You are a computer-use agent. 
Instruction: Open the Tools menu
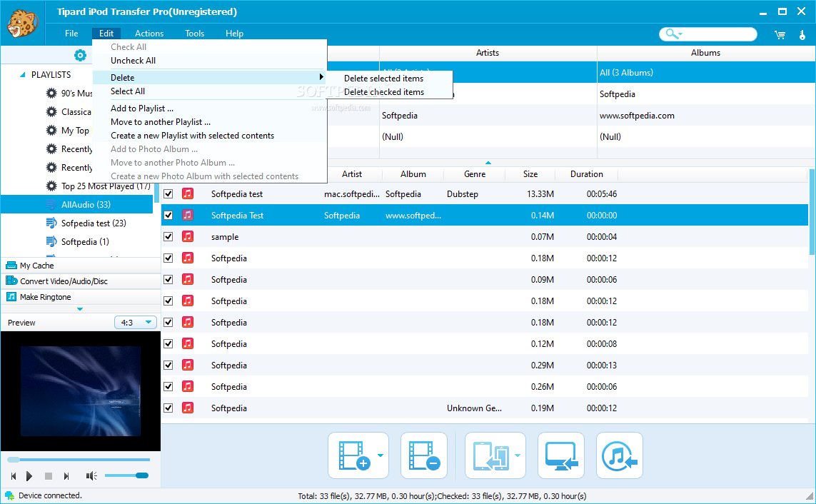pyautogui.click(x=195, y=34)
